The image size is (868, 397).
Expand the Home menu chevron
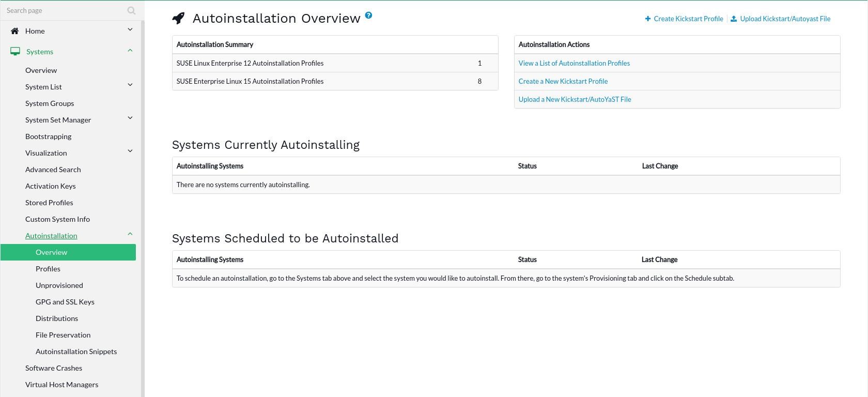click(130, 30)
